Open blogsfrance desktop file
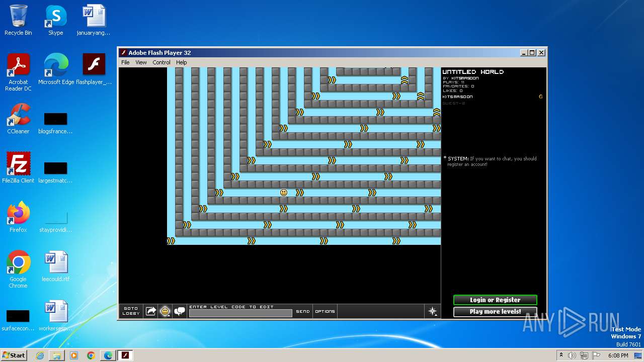This screenshot has width=644, height=362. 55,124
